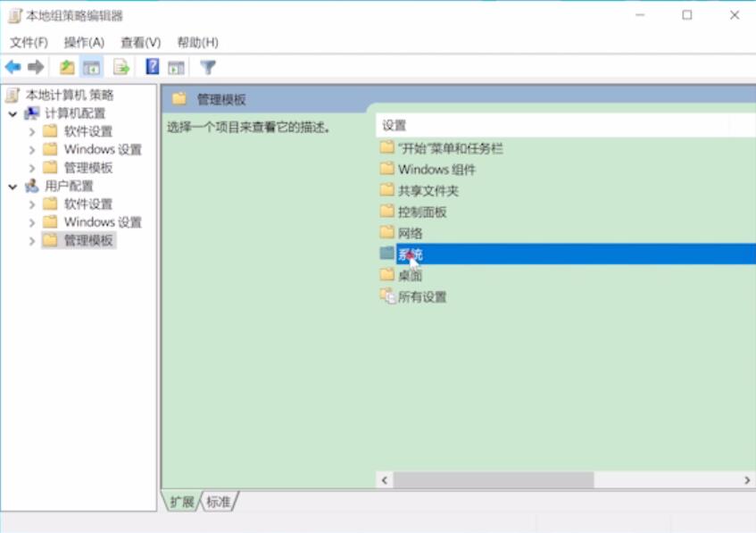The width and height of the screenshot is (756, 533).
Task: Expand 管理模板 under 计算机配置
Action: click(x=32, y=168)
